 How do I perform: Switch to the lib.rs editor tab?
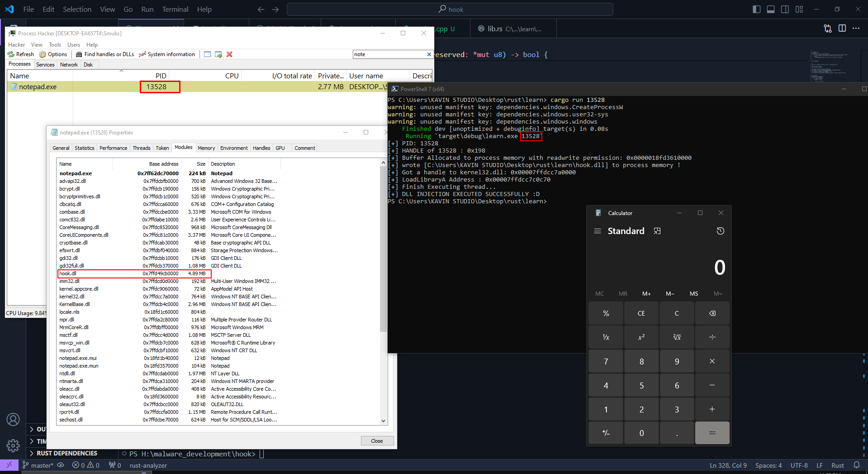tap(513, 29)
